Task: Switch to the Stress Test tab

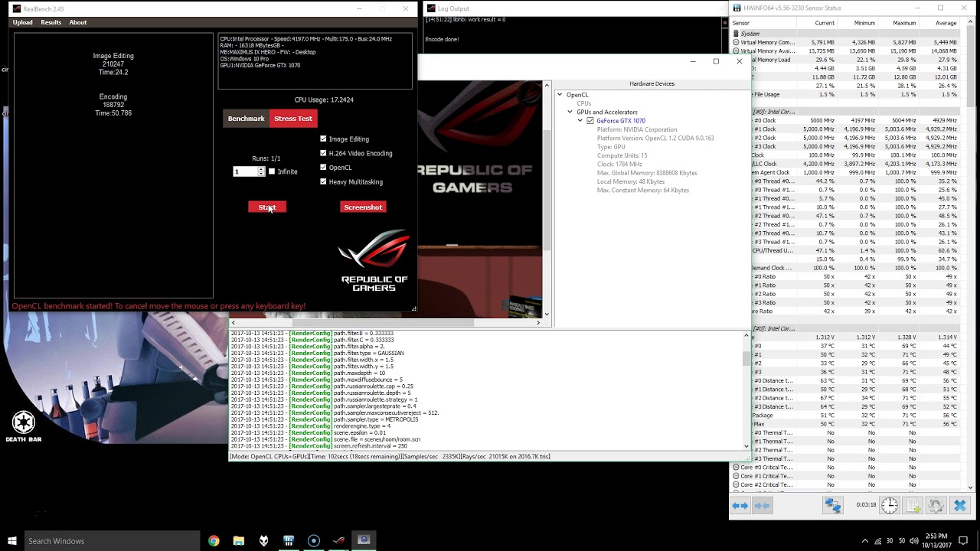Action: click(x=293, y=119)
